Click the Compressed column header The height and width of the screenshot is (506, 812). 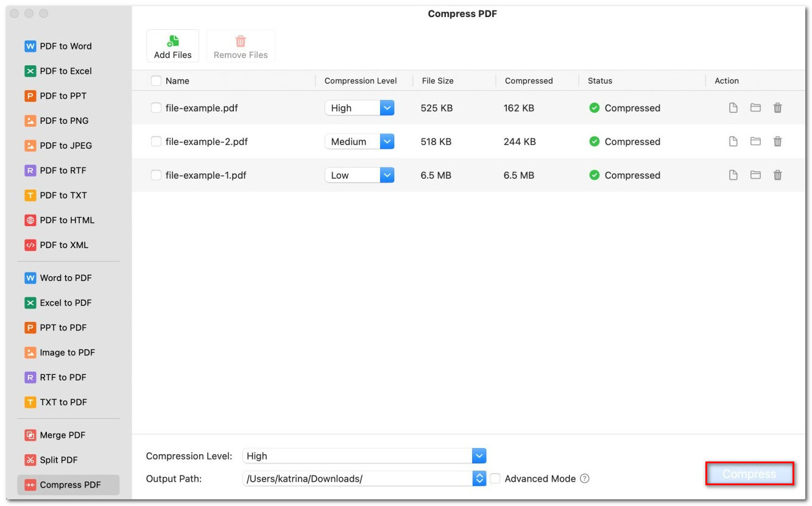(x=529, y=80)
